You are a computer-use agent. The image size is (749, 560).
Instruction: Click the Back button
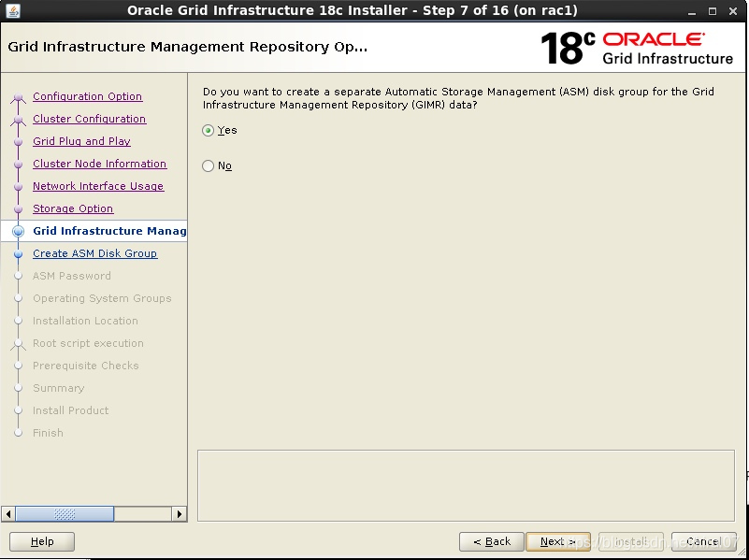click(492, 541)
